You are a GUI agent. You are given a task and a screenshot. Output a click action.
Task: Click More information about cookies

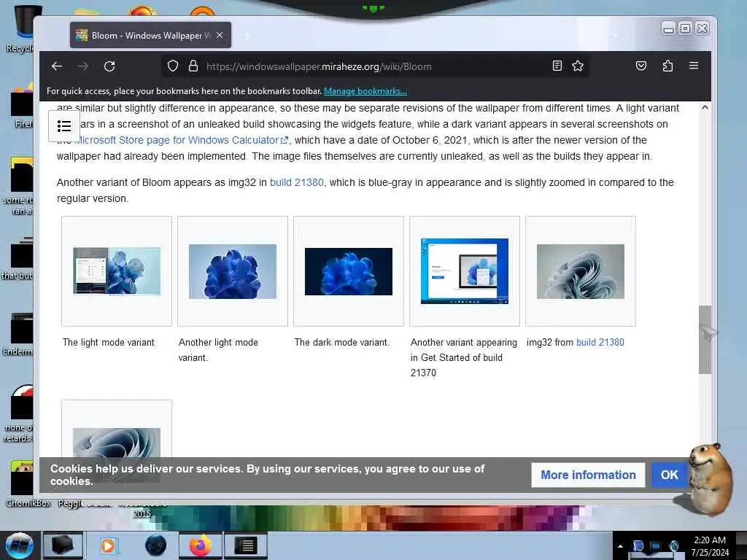(x=589, y=475)
